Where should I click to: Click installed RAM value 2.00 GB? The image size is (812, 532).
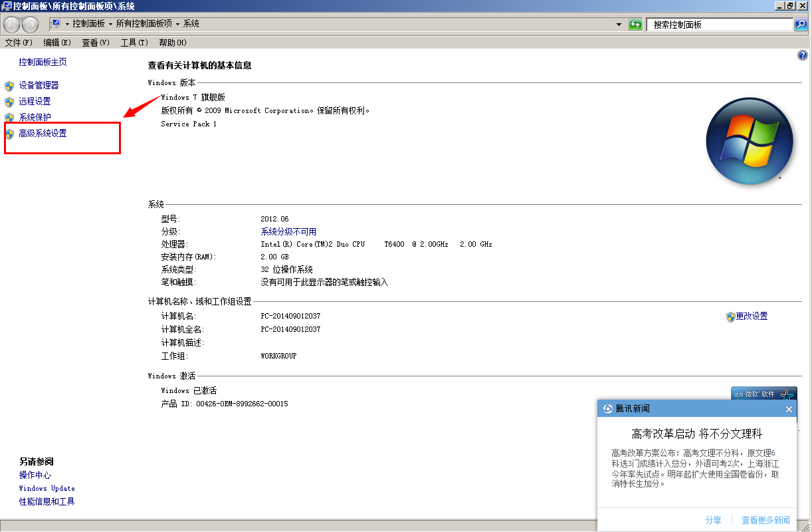point(274,257)
